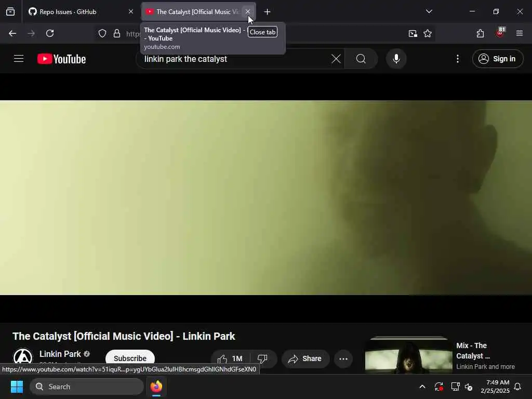Bookmark this page with star icon
Screen dimensions: 532x399
(x=428, y=33)
